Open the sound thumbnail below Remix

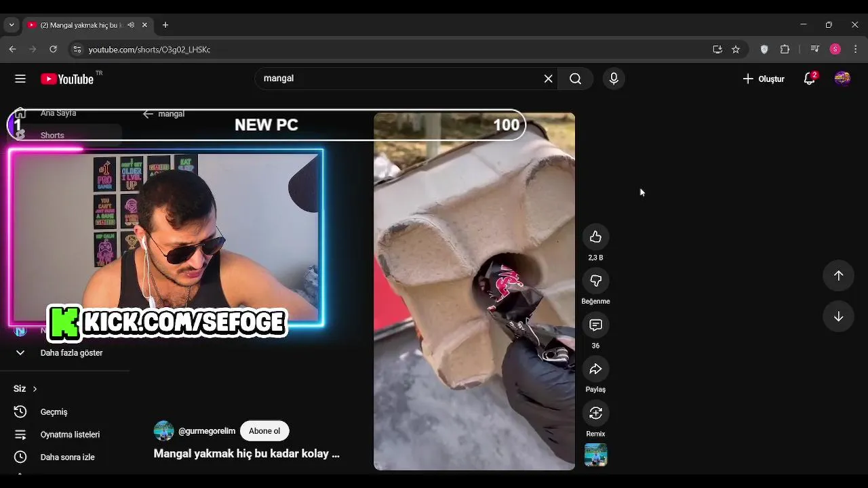pos(595,455)
